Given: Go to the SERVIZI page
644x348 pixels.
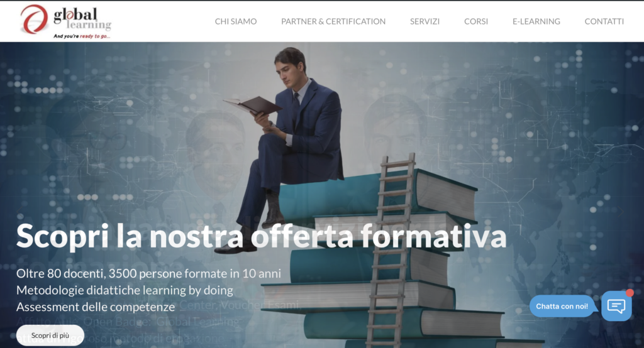Looking at the screenshot, I should click(x=425, y=21).
